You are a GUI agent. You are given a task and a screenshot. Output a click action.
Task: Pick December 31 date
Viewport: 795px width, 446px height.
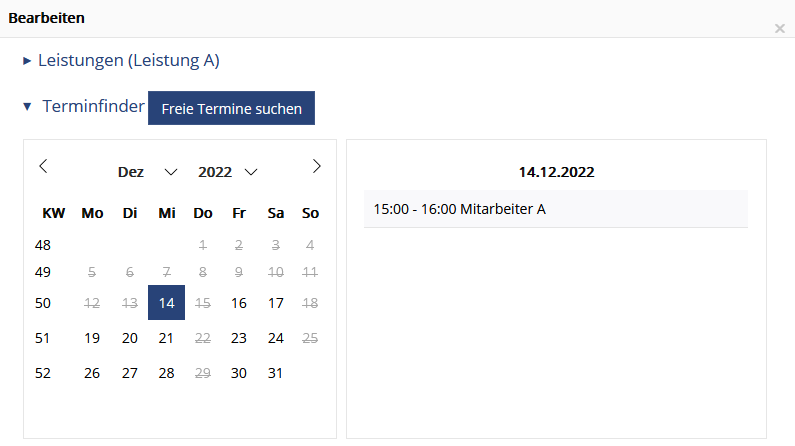pos(275,373)
